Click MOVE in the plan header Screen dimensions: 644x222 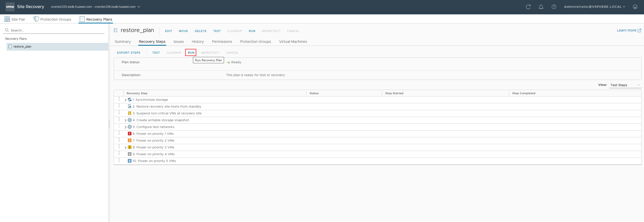[x=183, y=31]
